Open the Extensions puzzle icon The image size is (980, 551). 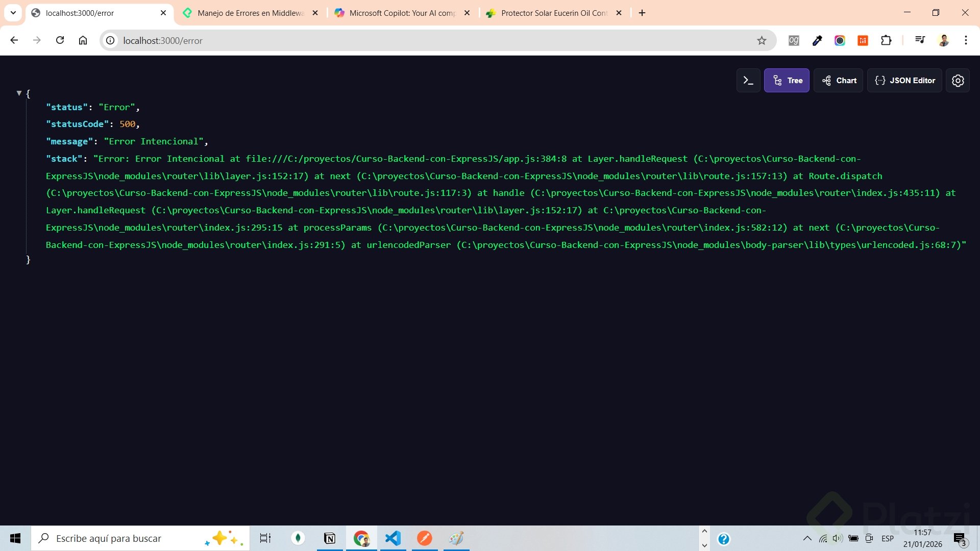click(886, 41)
